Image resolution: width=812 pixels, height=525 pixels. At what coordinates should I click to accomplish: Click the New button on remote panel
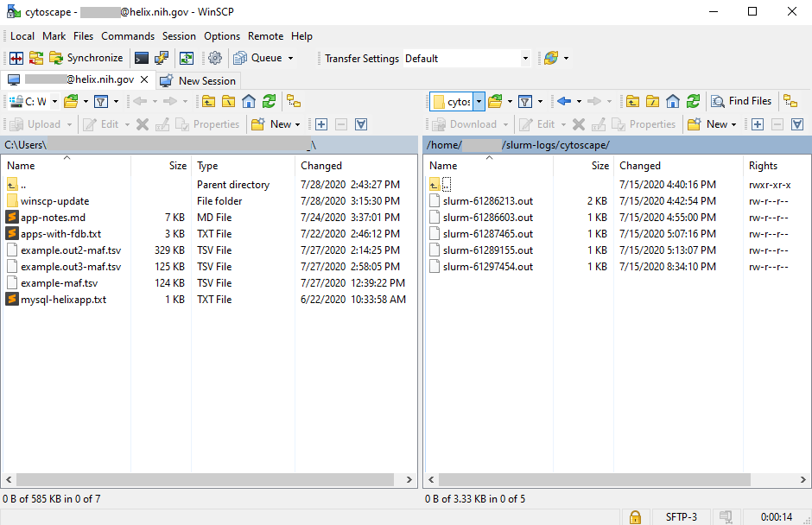(710, 123)
